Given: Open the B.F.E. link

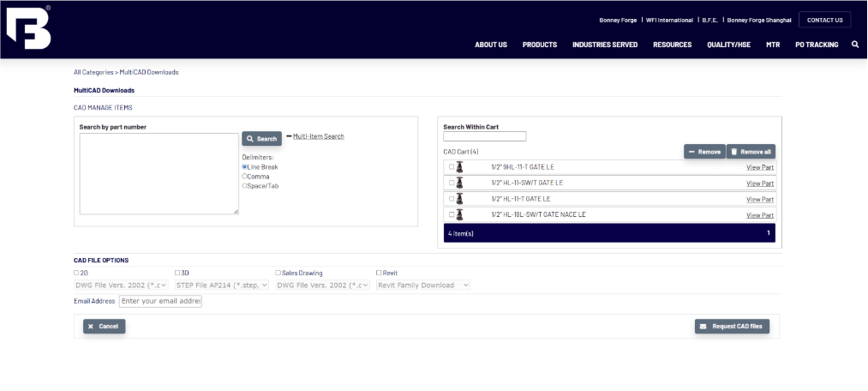Looking at the screenshot, I should pyautogui.click(x=709, y=20).
